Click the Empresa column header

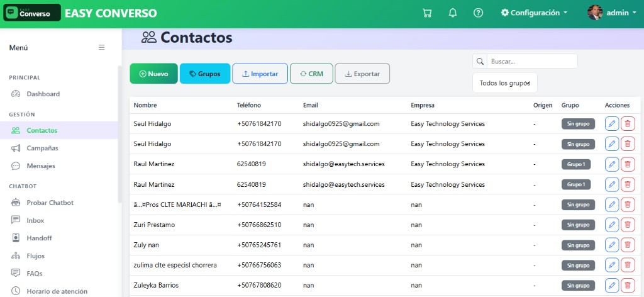[x=423, y=105]
